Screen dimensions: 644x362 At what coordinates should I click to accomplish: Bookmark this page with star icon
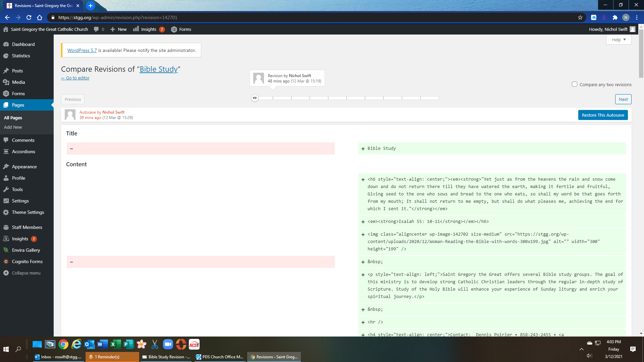tap(580, 17)
